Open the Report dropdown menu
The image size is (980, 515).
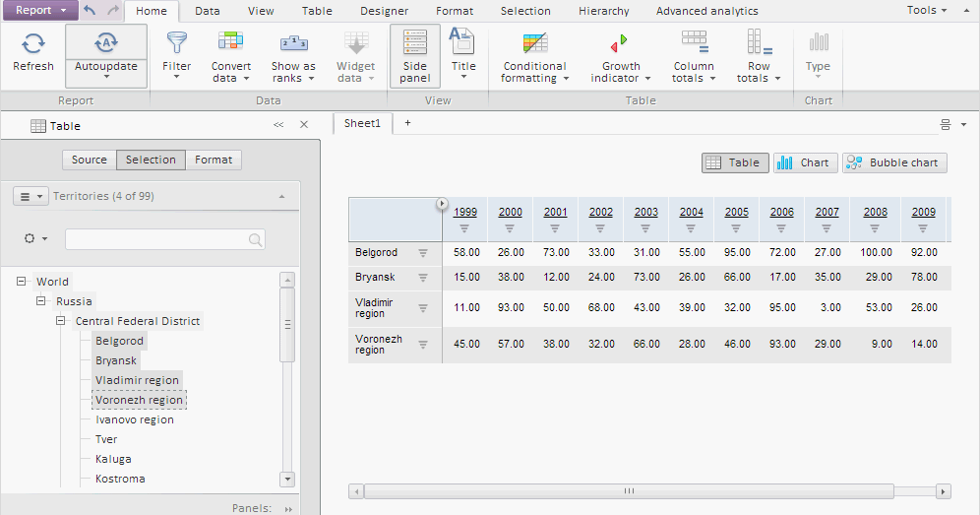pyautogui.click(x=39, y=11)
